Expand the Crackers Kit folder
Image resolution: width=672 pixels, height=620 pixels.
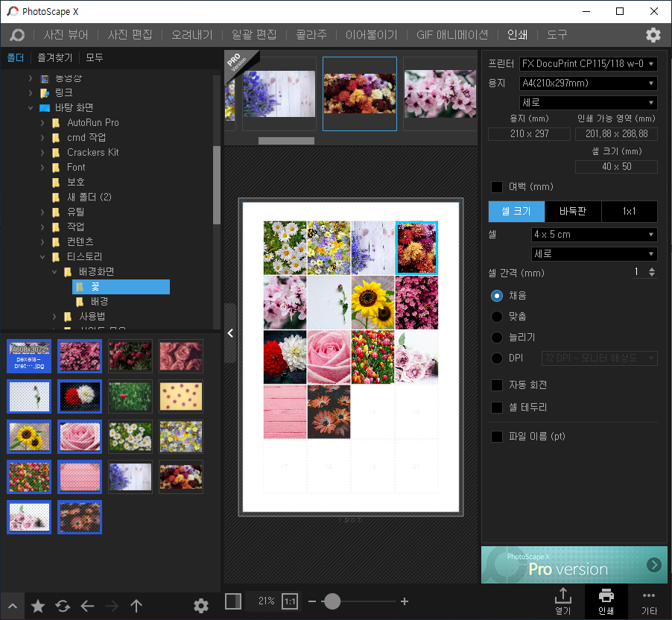coord(42,153)
